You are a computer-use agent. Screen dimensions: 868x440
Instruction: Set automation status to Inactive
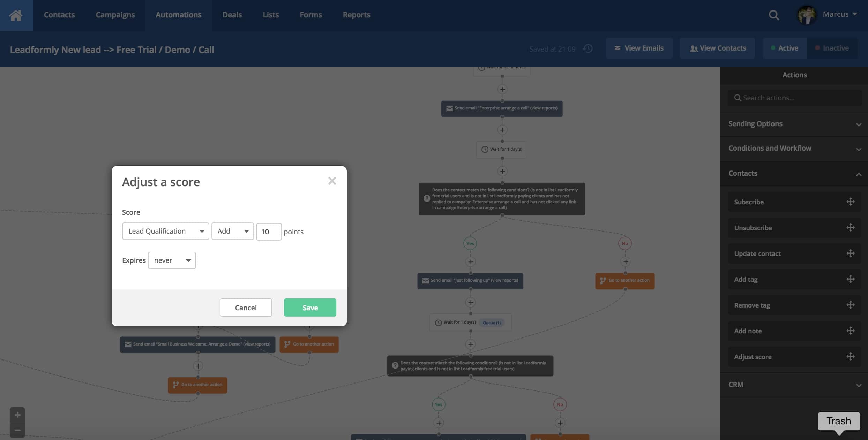(x=832, y=48)
